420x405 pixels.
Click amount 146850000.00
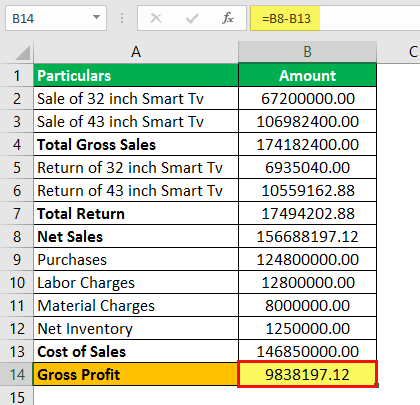pos(307,351)
